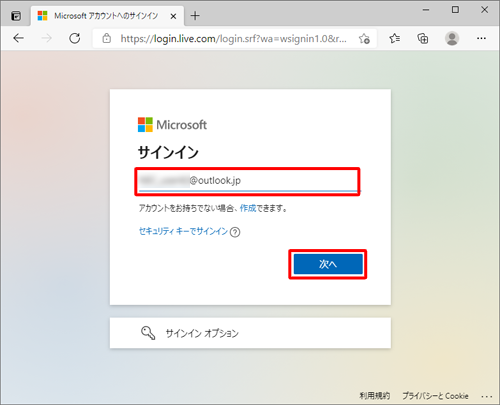The width and height of the screenshot is (500, 405).
Task: Click the security key help question icon
Action: coord(235,232)
